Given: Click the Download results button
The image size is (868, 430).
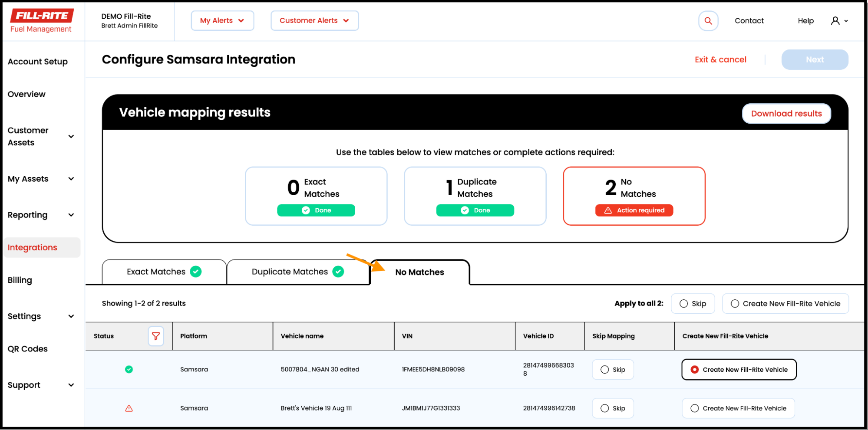Looking at the screenshot, I should click(786, 113).
